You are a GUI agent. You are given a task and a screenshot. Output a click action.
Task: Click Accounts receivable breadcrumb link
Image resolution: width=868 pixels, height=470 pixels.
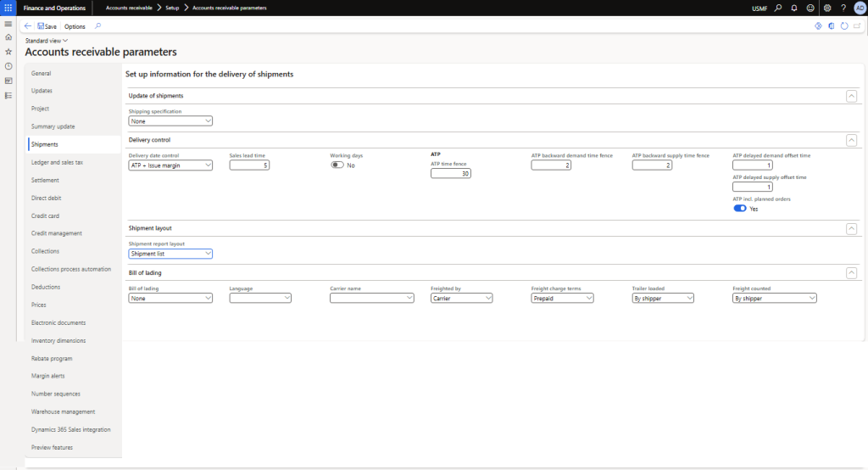click(x=129, y=8)
